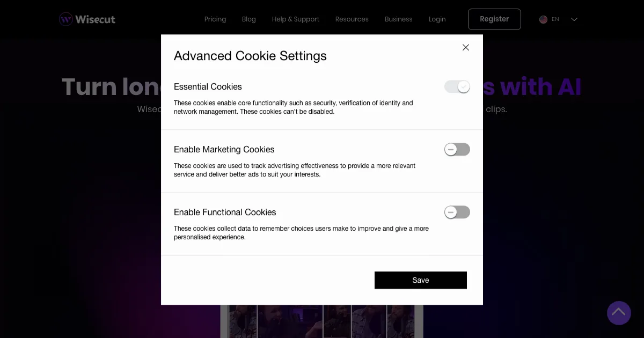
Task: Click the Register button
Action: (494, 19)
